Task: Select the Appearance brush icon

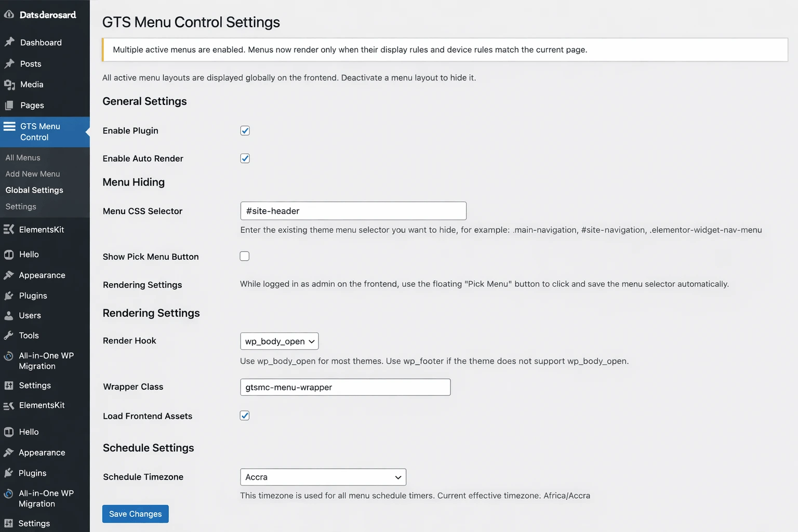Action: [8, 275]
